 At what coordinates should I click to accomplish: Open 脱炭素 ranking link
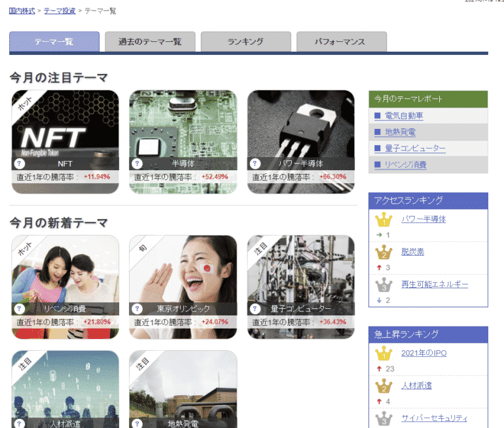click(413, 252)
